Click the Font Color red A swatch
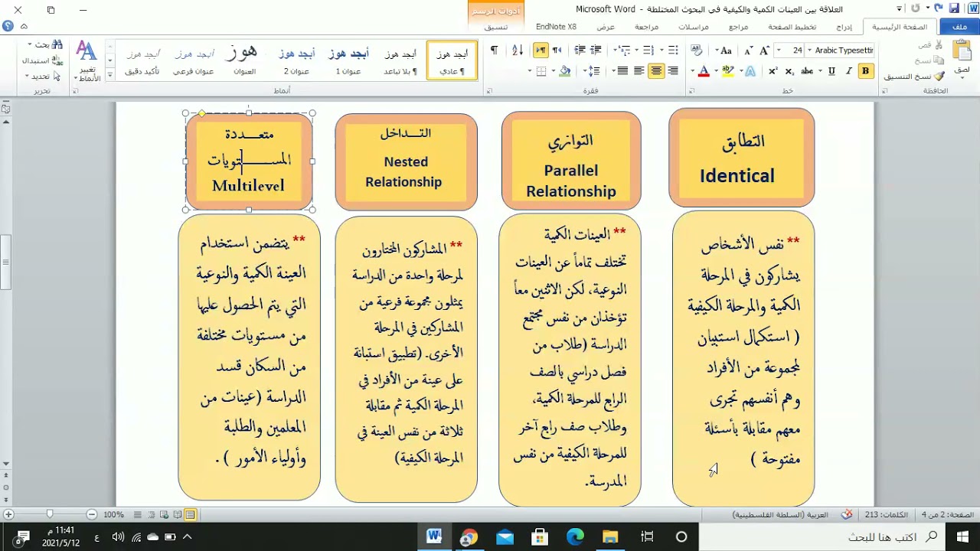 click(x=704, y=71)
